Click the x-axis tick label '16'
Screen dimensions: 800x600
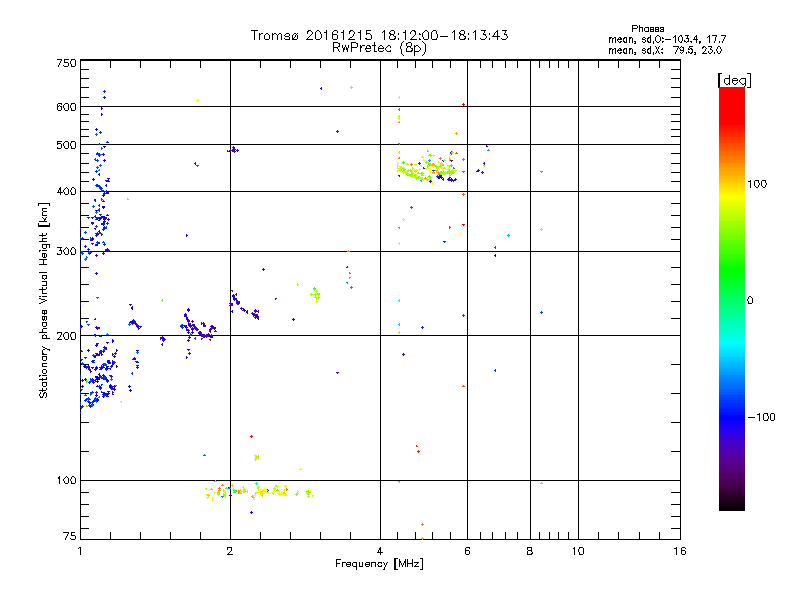[x=680, y=551]
